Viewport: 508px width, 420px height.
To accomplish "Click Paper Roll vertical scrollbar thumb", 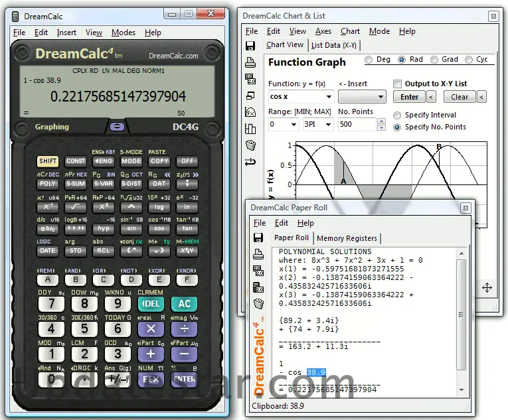I will tap(461, 315).
